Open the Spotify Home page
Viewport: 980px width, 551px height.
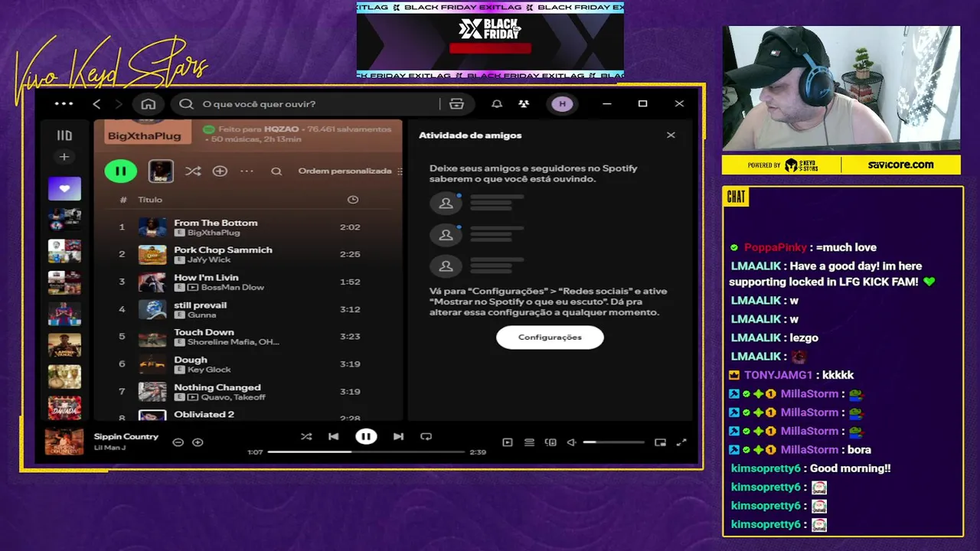149,104
